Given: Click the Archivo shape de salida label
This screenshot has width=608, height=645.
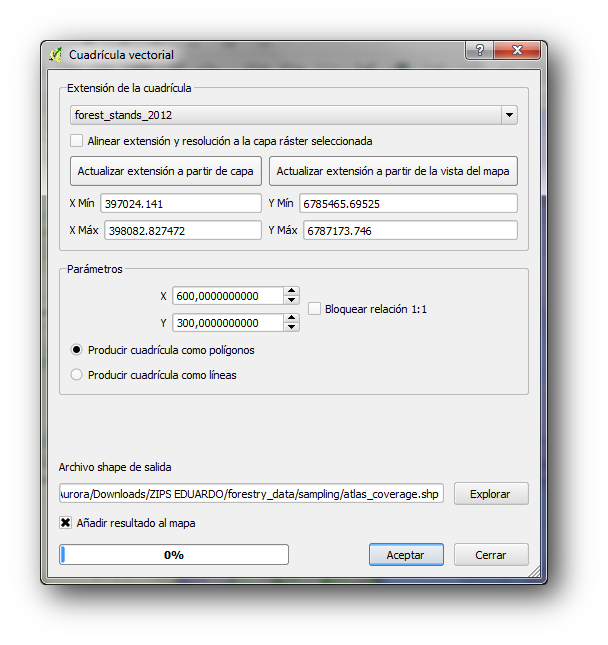Looking at the screenshot, I should tap(115, 467).
